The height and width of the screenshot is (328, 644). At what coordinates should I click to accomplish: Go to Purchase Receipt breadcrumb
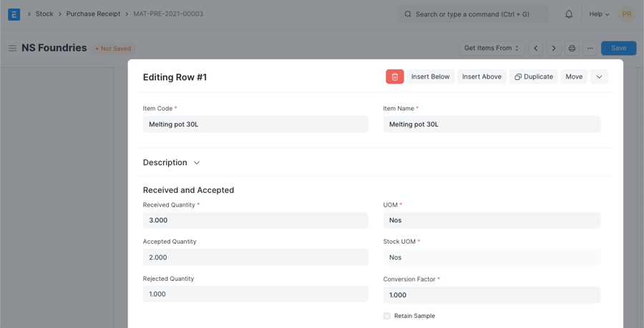[93, 14]
